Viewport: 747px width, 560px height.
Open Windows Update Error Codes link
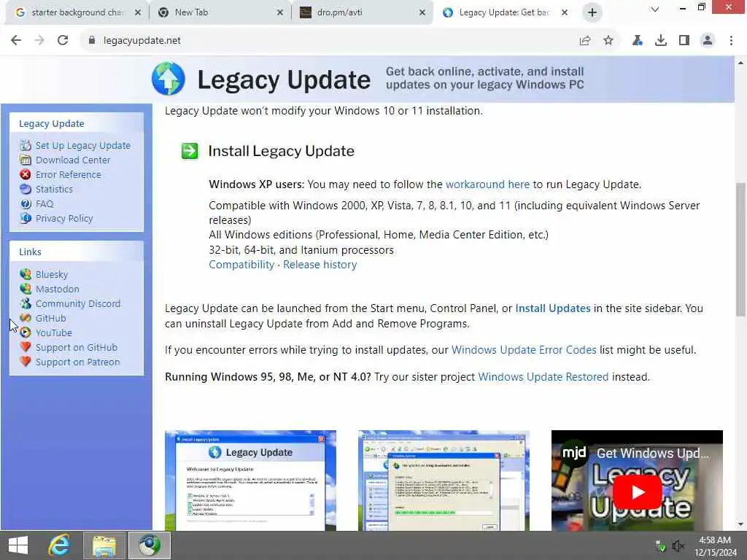point(524,350)
